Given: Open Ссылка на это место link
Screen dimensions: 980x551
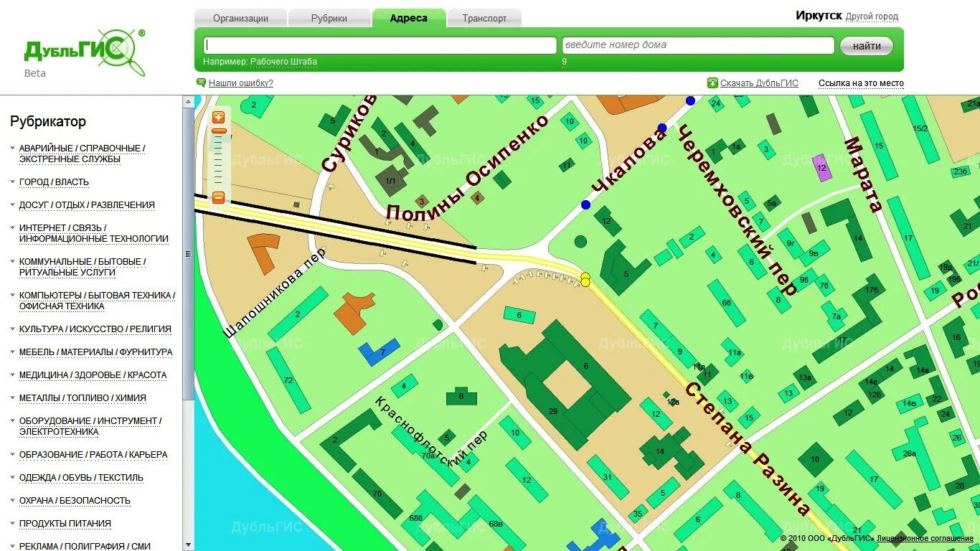Looking at the screenshot, I should [861, 83].
